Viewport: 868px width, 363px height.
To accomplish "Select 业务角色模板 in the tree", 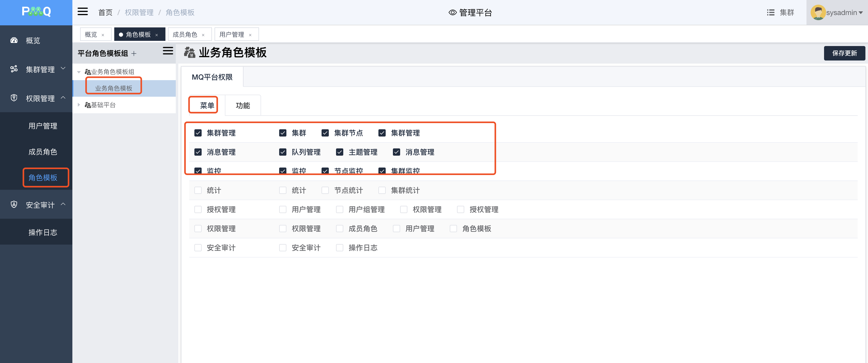I will (x=113, y=88).
